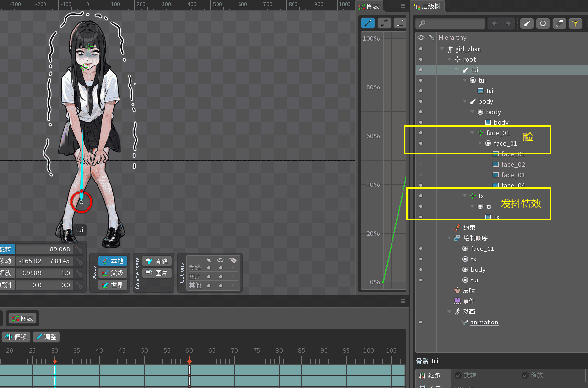Open the 图表 graph tab
588x388 pixels.
point(369,7)
